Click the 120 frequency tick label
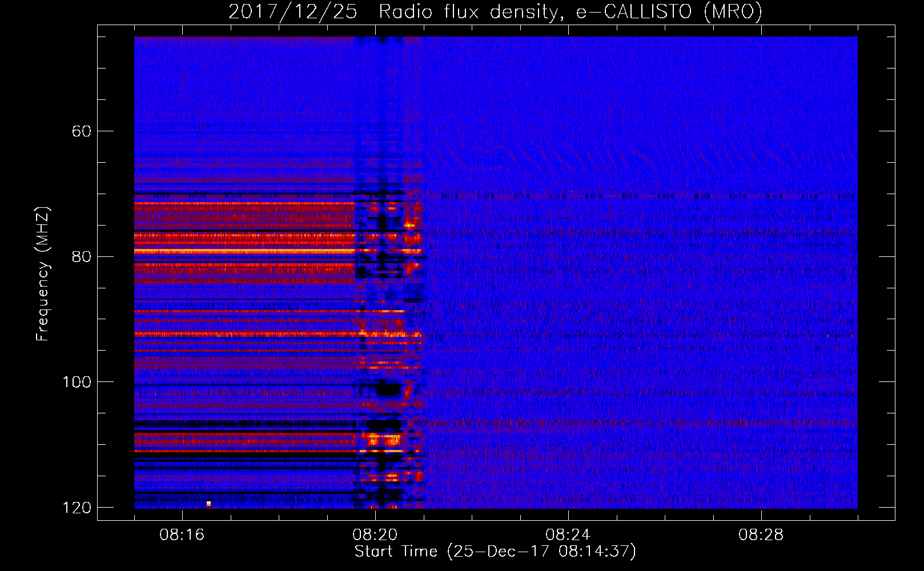 tap(76, 507)
